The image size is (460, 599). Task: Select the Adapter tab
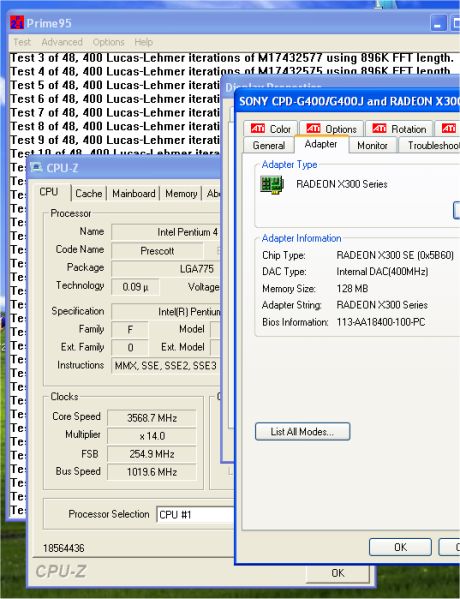(x=321, y=144)
